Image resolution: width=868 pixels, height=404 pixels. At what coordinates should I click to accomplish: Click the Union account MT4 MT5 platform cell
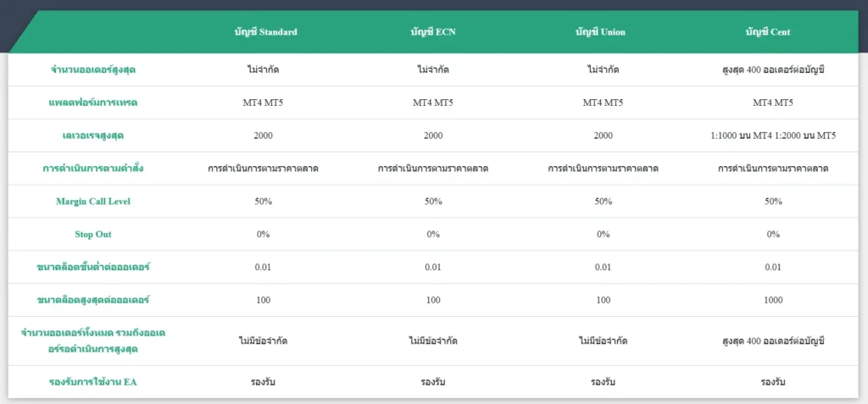[603, 102]
